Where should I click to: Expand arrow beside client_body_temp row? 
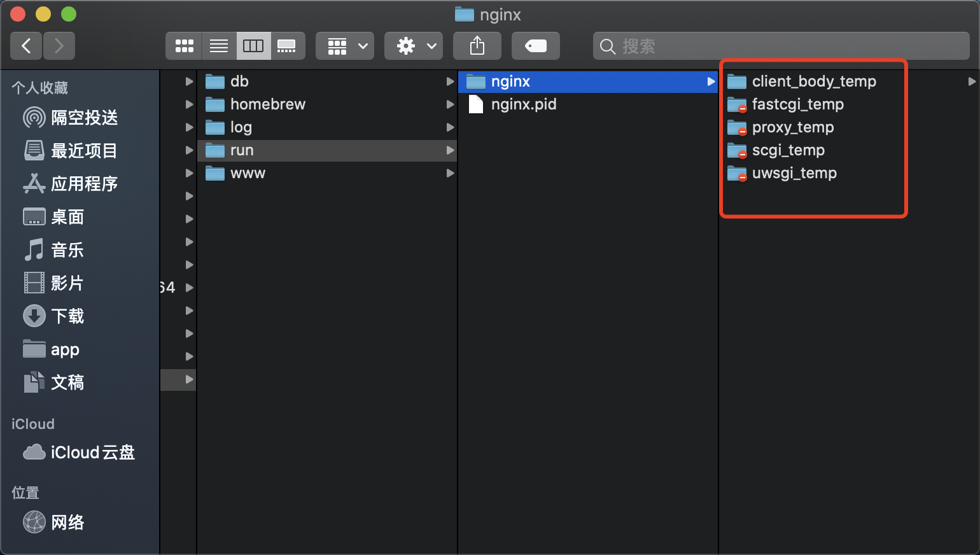[x=972, y=81]
